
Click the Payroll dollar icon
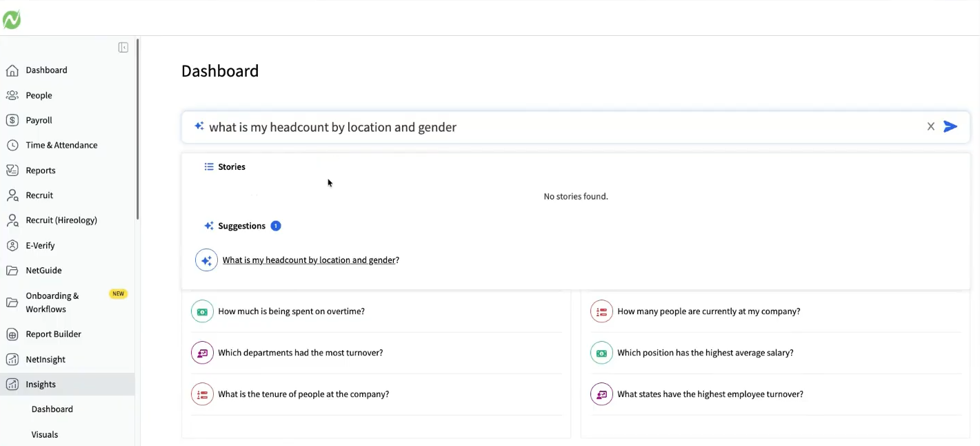point(12,120)
